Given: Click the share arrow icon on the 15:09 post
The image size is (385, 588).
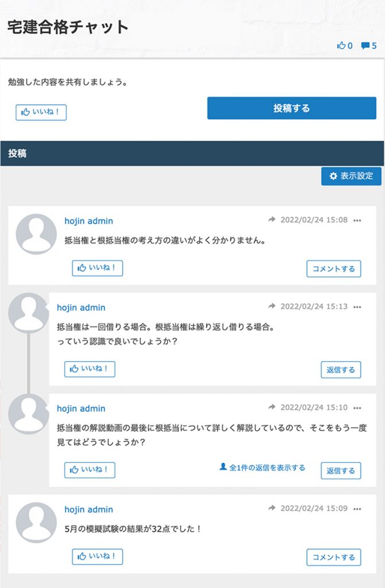Looking at the screenshot, I should [272, 508].
